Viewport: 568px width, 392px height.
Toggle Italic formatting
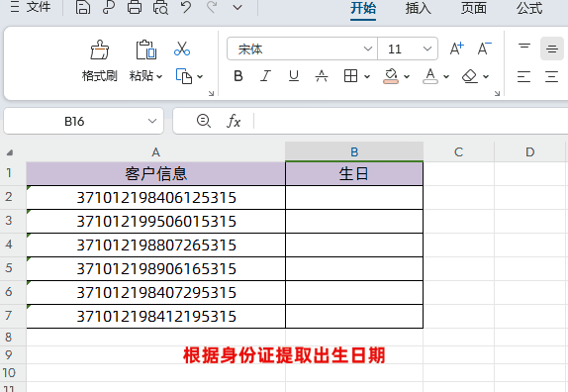point(265,76)
